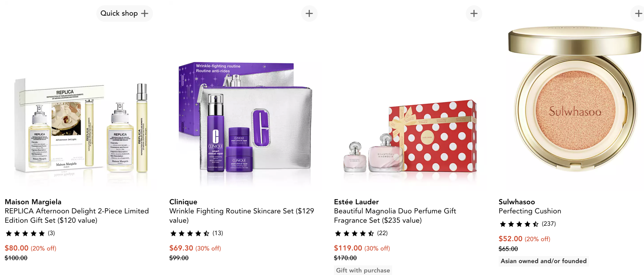Open REPLICA Afternoon Delight Gift Set link
The width and height of the screenshot is (644, 275).
click(x=77, y=215)
